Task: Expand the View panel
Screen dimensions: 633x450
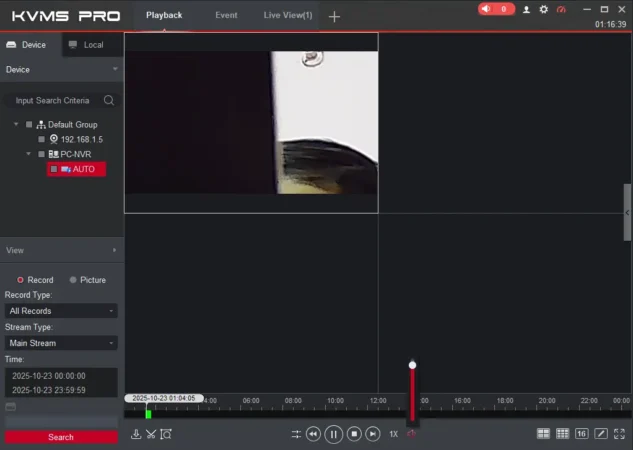Action: click(61, 250)
